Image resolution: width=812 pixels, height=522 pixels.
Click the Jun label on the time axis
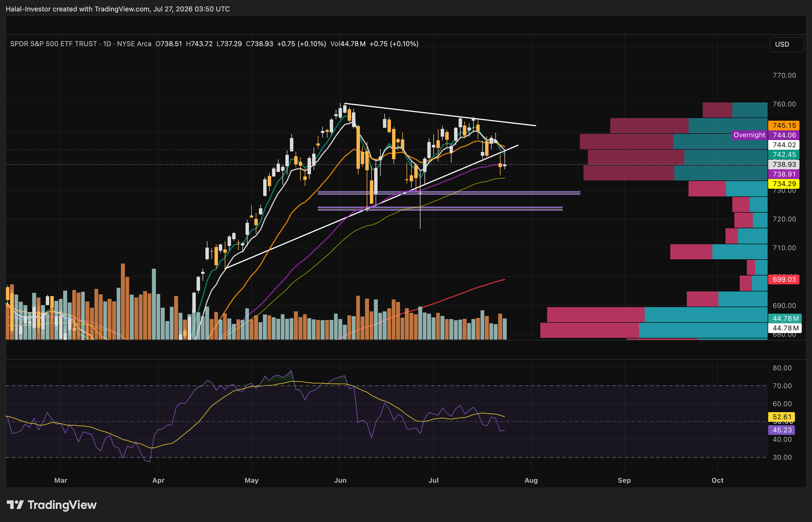[x=340, y=480]
